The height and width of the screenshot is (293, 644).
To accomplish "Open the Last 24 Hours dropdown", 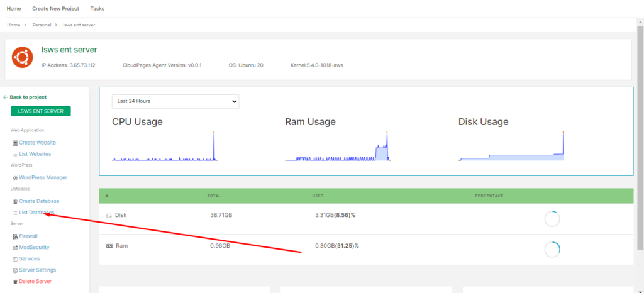I will [175, 101].
